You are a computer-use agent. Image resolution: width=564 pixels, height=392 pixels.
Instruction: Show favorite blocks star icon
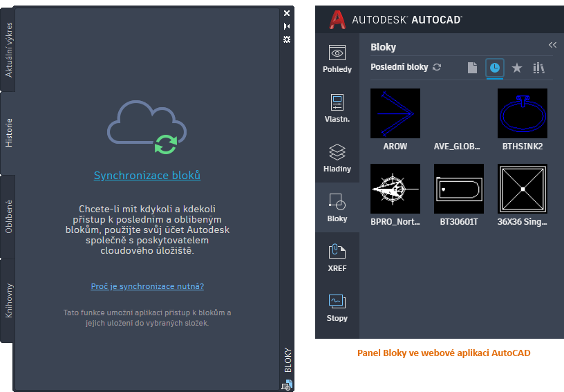coord(517,68)
